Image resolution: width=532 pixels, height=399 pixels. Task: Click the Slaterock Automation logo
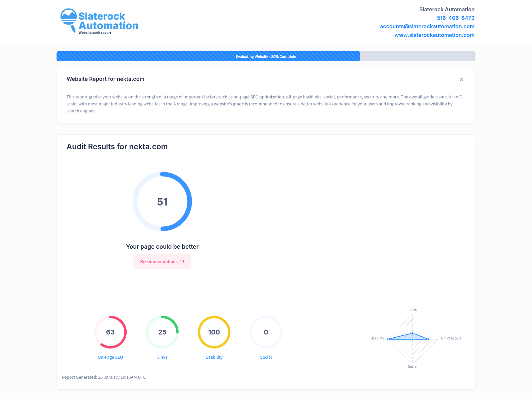click(x=99, y=21)
